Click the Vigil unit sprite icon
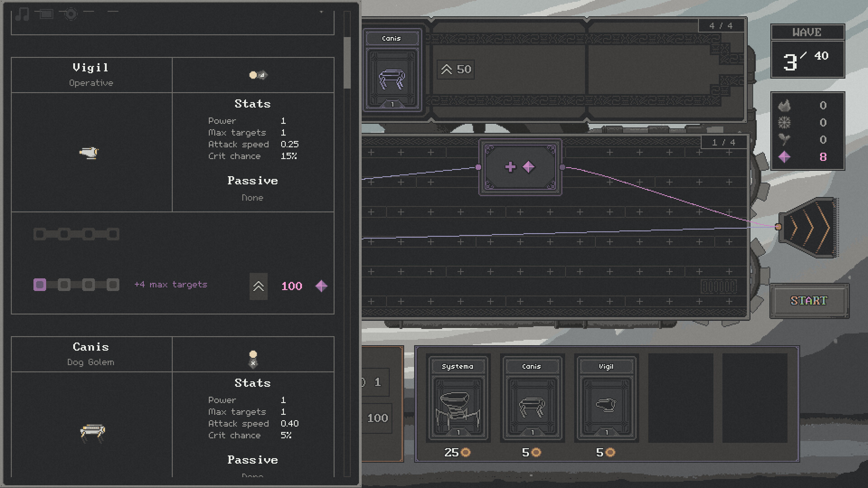 (x=89, y=153)
